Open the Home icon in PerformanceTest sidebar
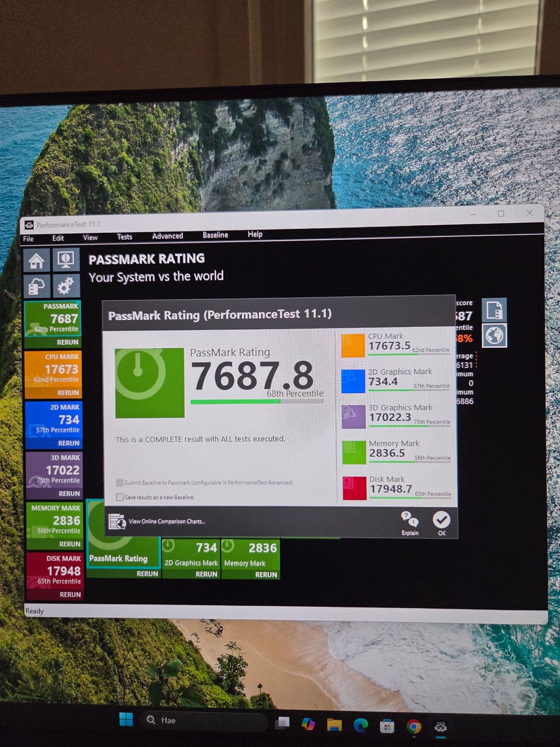 point(36,261)
